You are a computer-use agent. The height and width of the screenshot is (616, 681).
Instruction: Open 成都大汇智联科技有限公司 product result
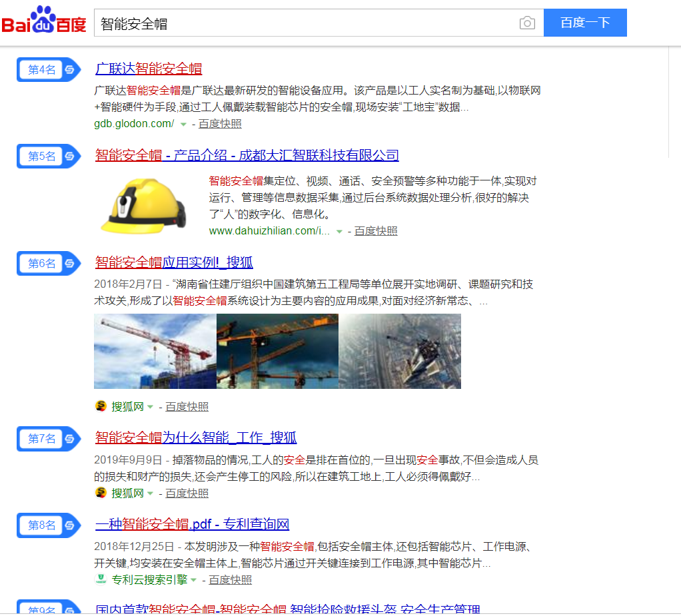[x=247, y=155]
